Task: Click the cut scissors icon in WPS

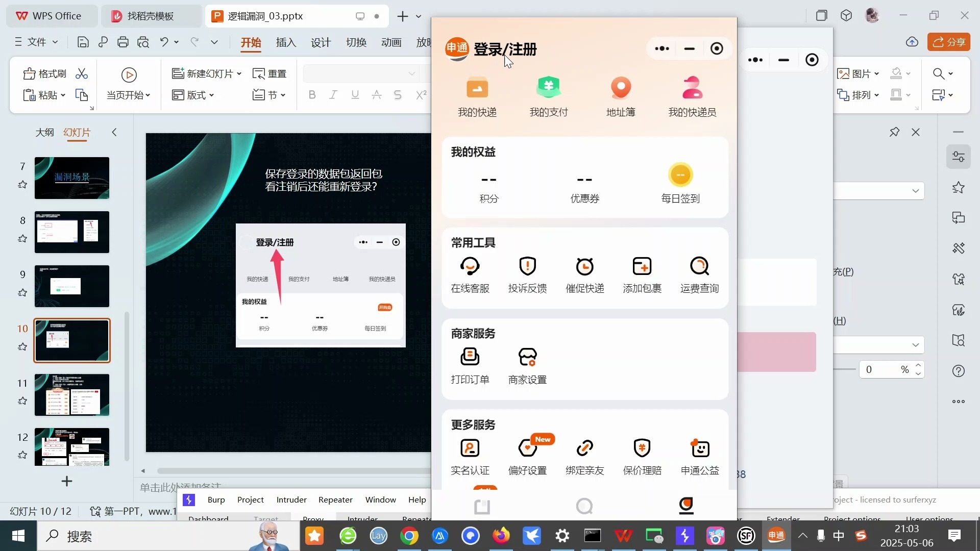Action: pos(82,74)
